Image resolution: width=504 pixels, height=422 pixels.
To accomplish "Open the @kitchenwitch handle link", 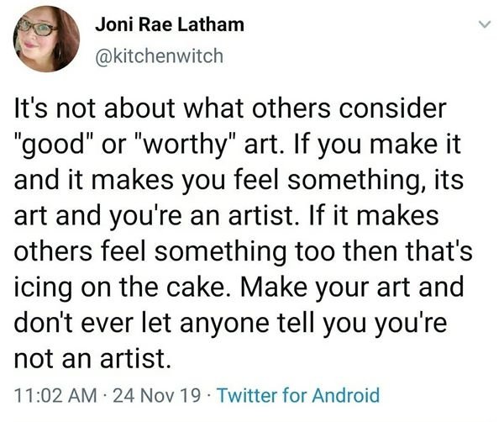I will pos(159,56).
